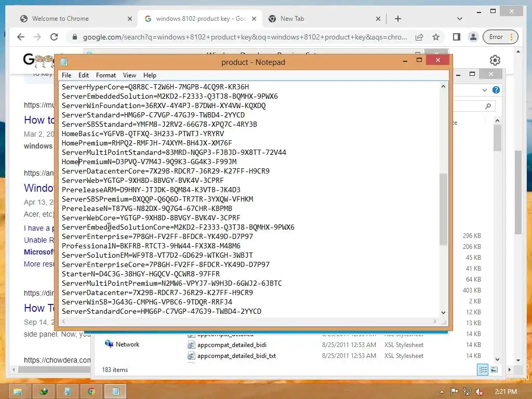
Task: Click the HomePremium=RHPQ2 line
Action: tap(147, 143)
